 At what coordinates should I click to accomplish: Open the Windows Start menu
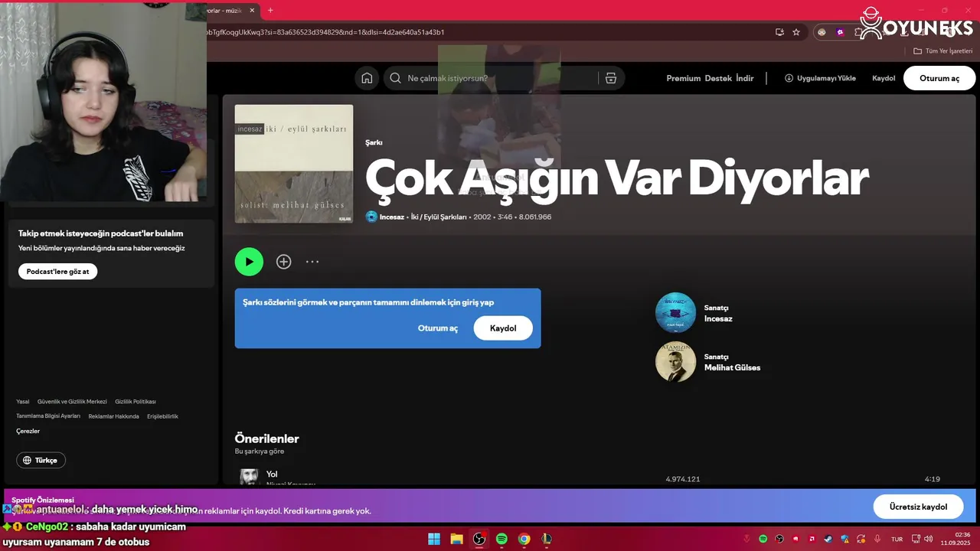[x=434, y=539]
